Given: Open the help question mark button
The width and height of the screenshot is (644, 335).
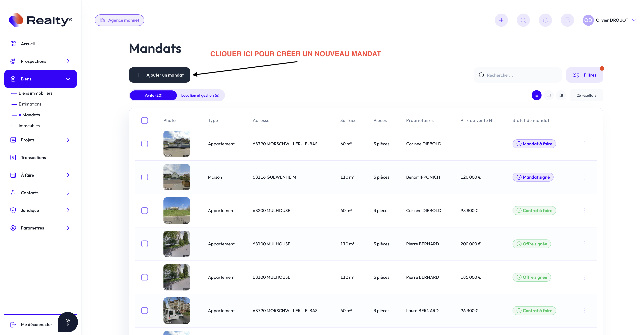Looking at the screenshot, I should coord(68,322).
